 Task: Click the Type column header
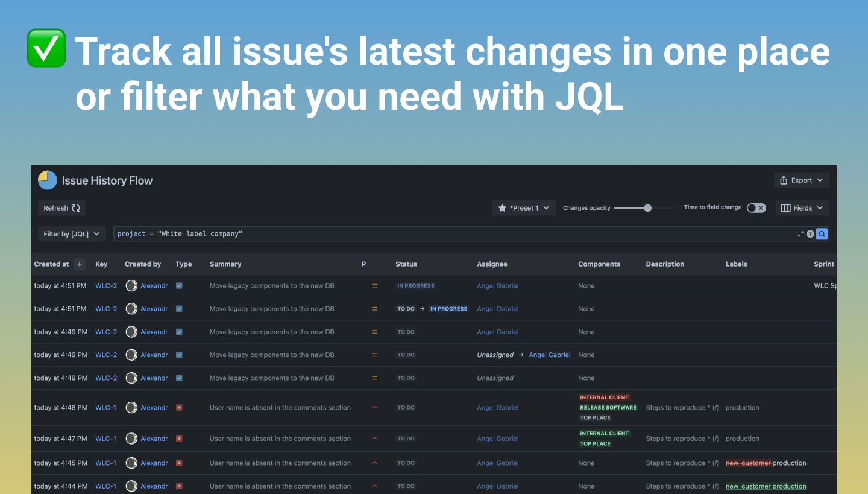click(x=184, y=264)
